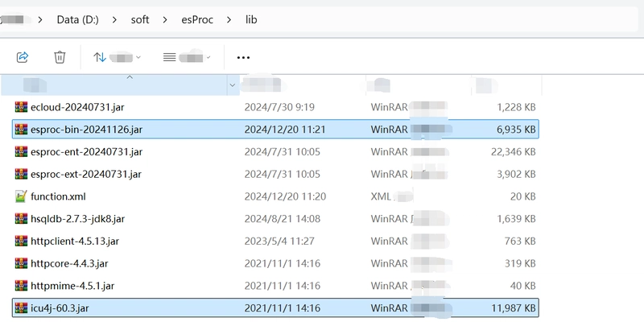Image resolution: width=644 pixels, height=322 pixels.
Task: Click the lib breadcrumb segment
Action: [x=251, y=19]
